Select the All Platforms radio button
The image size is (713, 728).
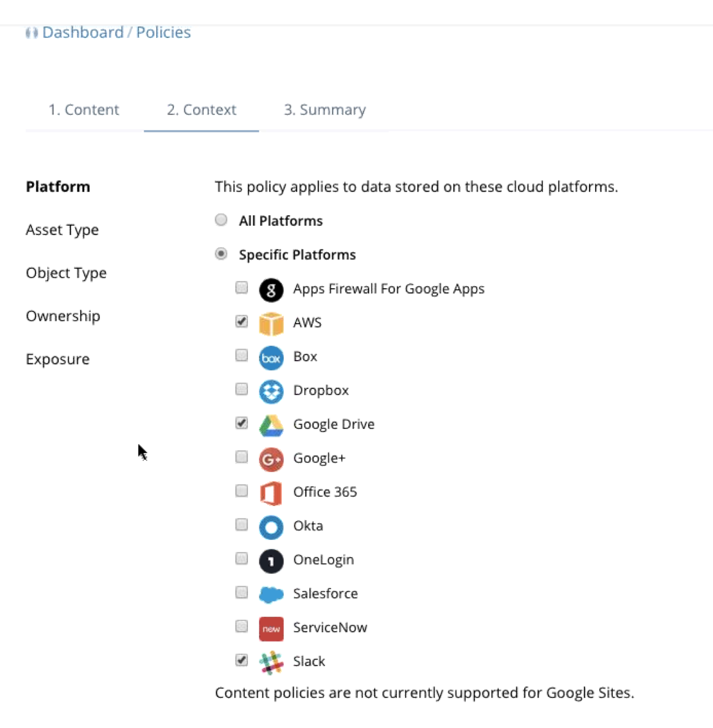click(x=221, y=220)
